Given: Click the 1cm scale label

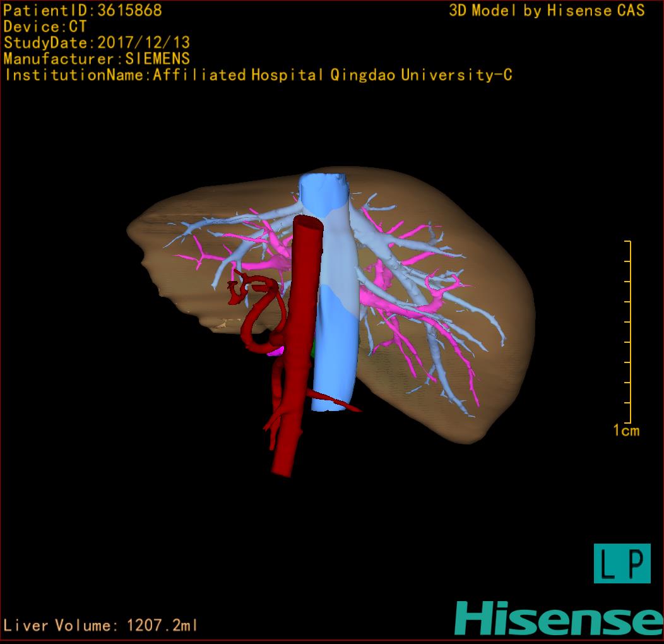Looking at the screenshot, I should point(626,431).
